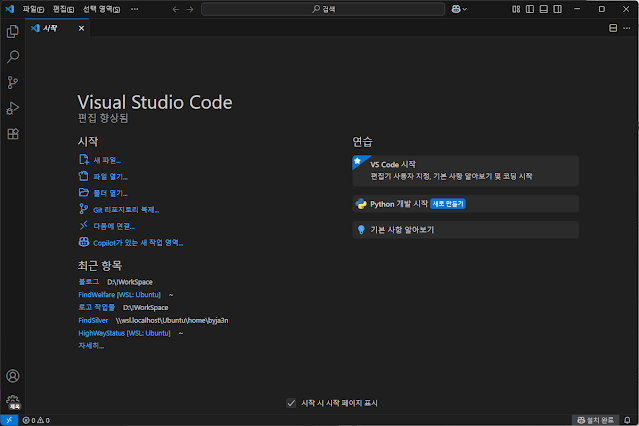This screenshot has height=426, width=639.
Task: Go back with the left arrow
Action: (x=176, y=9)
